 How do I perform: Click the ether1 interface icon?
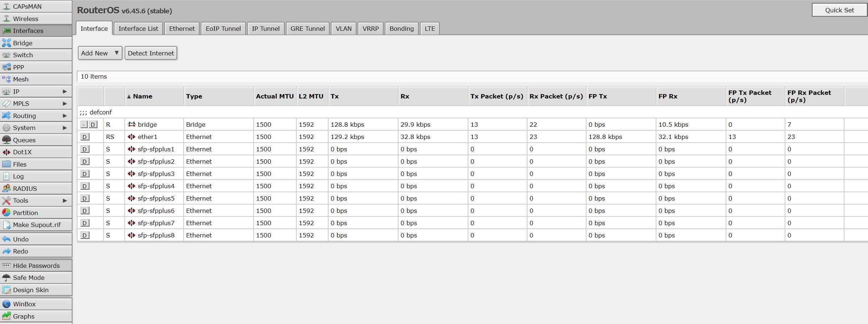132,137
